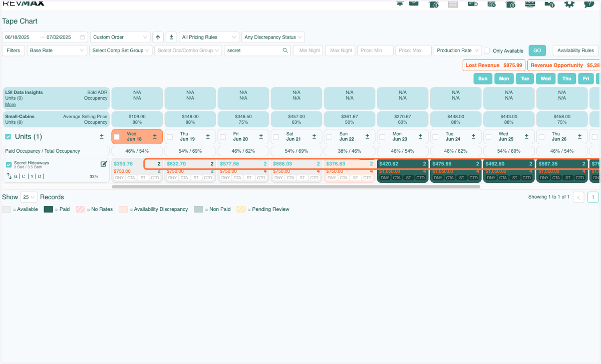Image resolution: width=601 pixels, height=364 pixels.
Task: Open the Production Rate dropdown
Action: coord(458,51)
